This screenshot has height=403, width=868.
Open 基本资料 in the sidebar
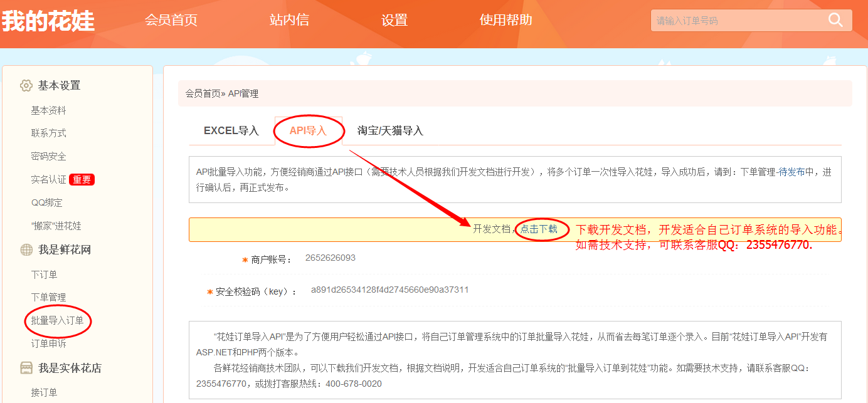[48, 110]
